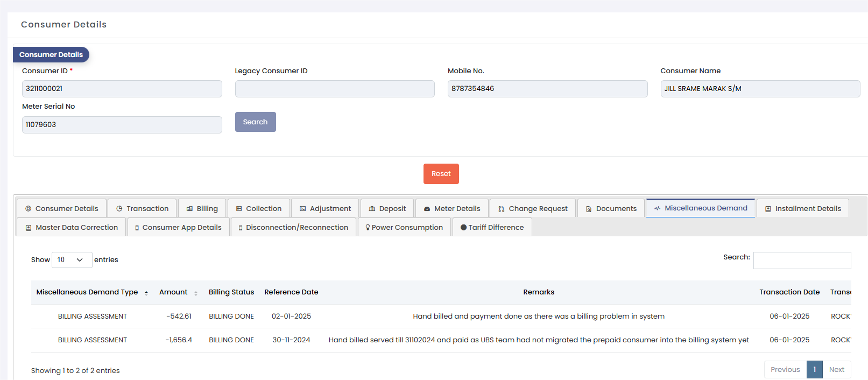The image size is (868, 380).
Task: Open the Collection tab
Action: [258, 208]
